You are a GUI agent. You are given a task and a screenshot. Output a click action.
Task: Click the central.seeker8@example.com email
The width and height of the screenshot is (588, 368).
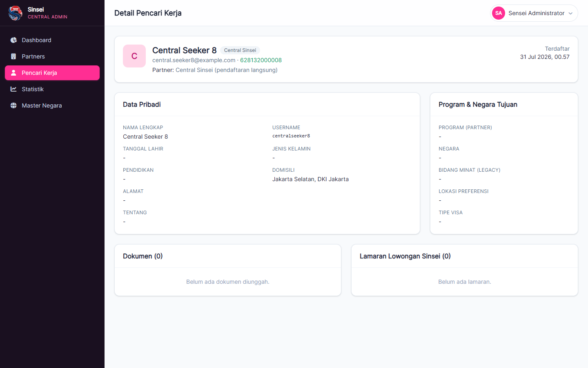tap(194, 60)
